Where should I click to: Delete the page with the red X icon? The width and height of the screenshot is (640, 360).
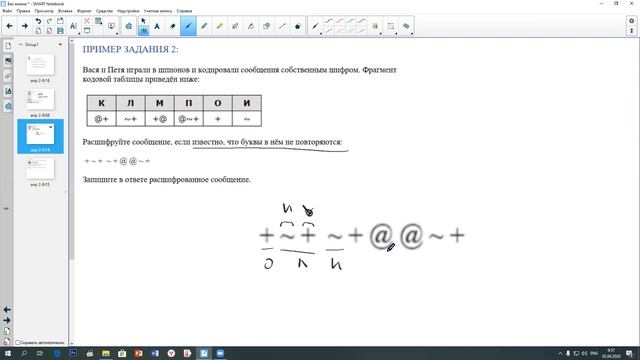coord(87,21)
